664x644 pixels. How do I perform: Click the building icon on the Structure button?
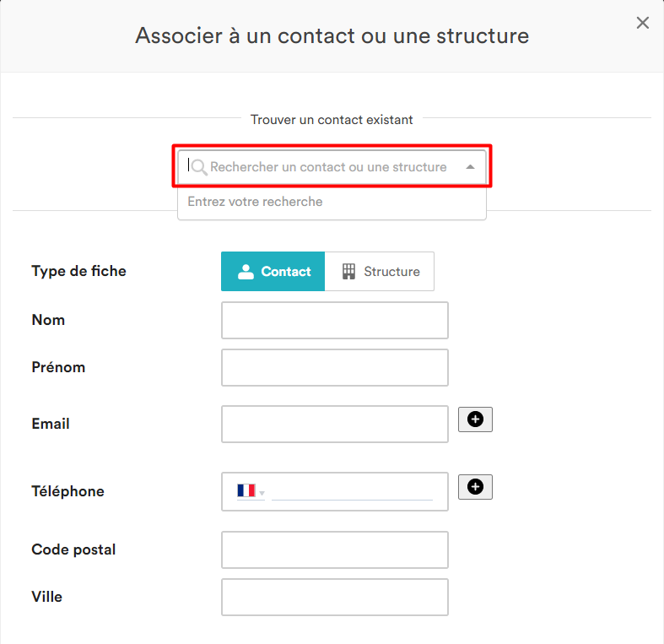[348, 272]
